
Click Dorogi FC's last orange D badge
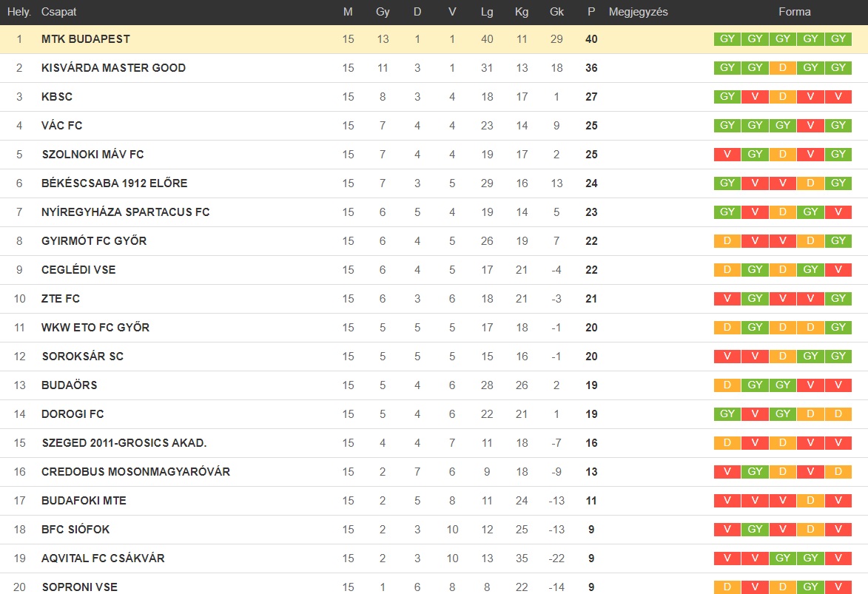838,414
